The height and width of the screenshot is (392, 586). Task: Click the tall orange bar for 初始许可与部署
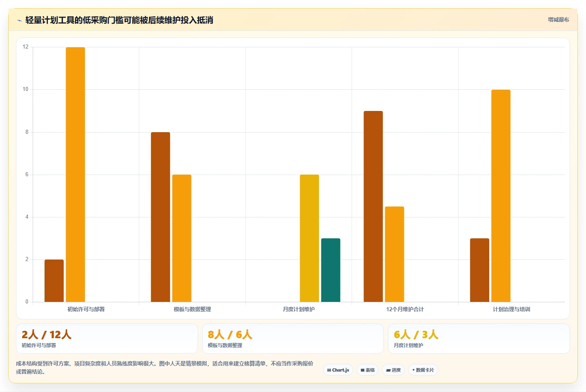[76, 175]
